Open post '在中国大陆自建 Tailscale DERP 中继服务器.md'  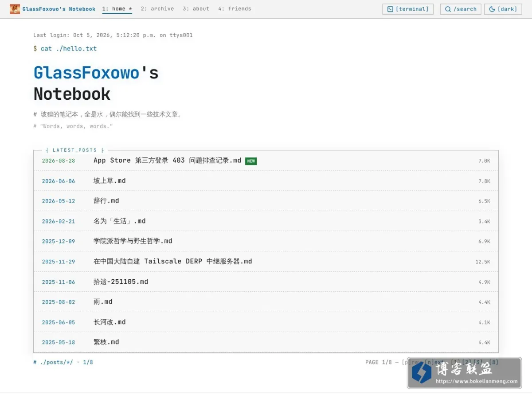(x=172, y=262)
